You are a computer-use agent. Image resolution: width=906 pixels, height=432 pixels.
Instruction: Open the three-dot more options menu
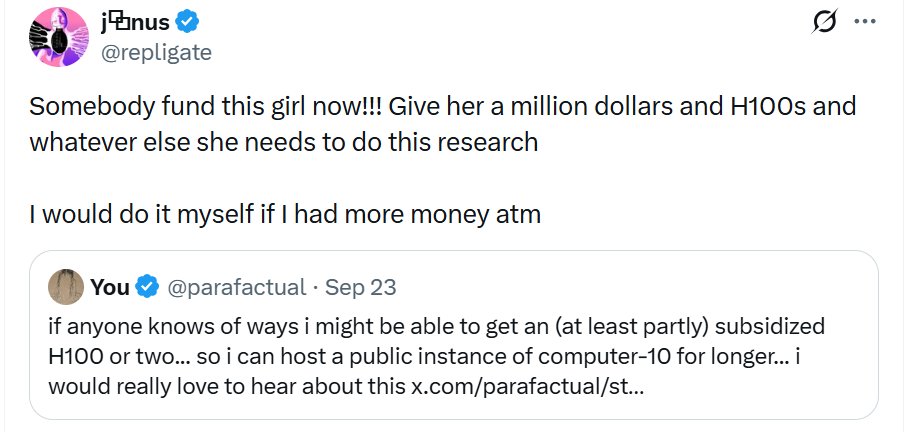tap(864, 21)
